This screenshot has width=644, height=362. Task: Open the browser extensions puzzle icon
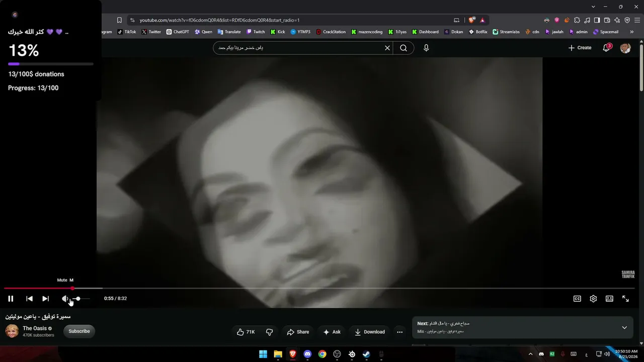577,20
